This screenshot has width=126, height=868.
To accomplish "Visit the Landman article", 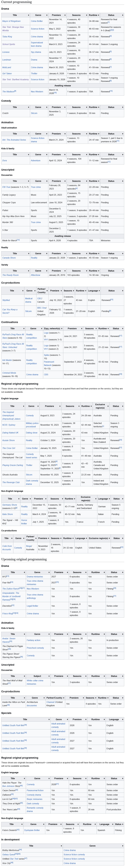I will 7,60.
